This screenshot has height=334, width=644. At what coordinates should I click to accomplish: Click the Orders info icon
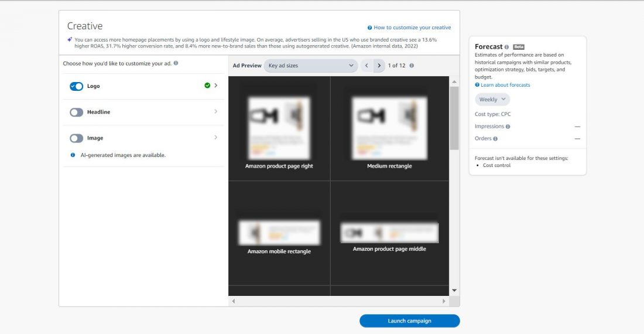(495, 139)
